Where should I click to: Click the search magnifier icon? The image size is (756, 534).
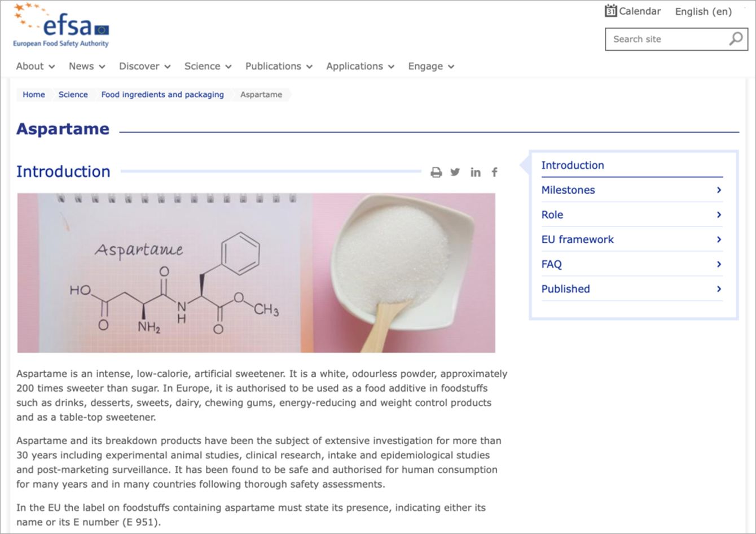click(x=736, y=39)
